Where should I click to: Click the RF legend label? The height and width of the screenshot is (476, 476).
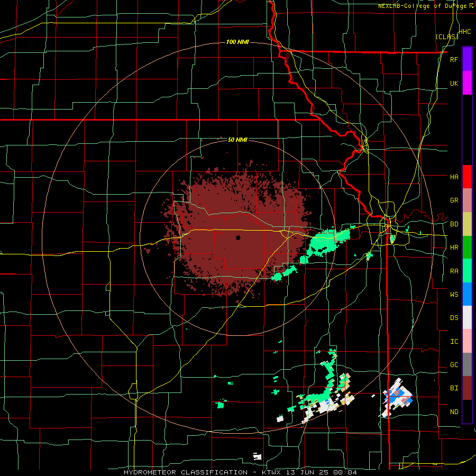(454, 59)
